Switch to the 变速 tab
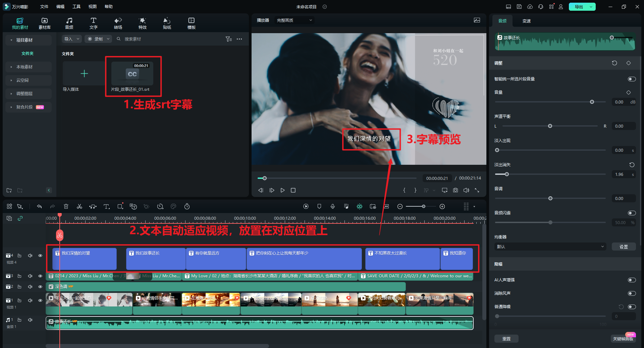Image resolution: width=644 pixels, height=348 pixels. [526, 21]
